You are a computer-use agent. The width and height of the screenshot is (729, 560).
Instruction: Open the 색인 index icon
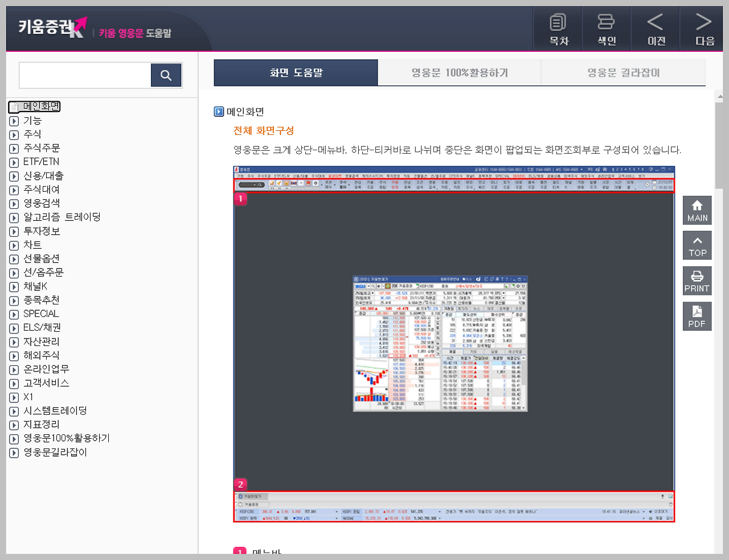click(x=606, y=29)
